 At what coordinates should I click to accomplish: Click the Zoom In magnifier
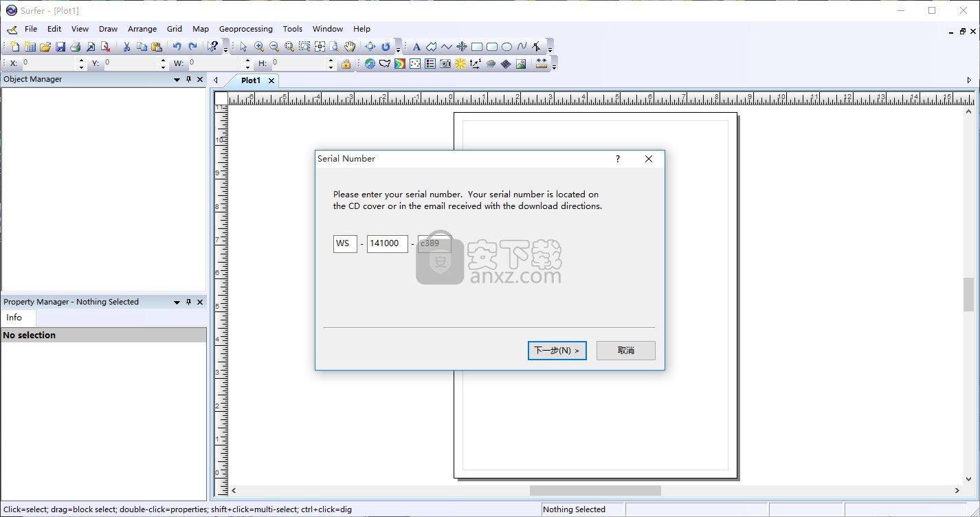click(x=259, y=47)
